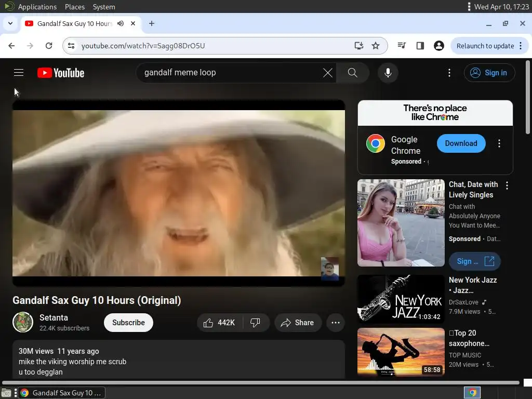Click the address bar URL

tap(143, 46)
